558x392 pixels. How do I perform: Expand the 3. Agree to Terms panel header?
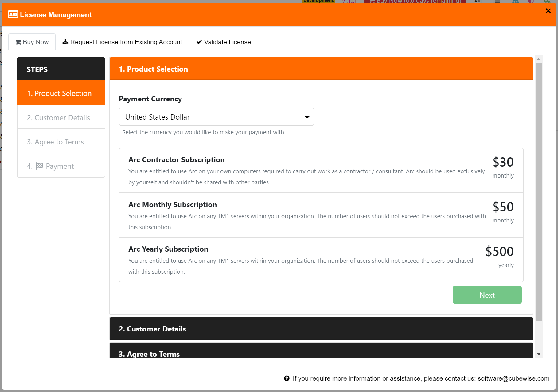[x=321, y=351]
